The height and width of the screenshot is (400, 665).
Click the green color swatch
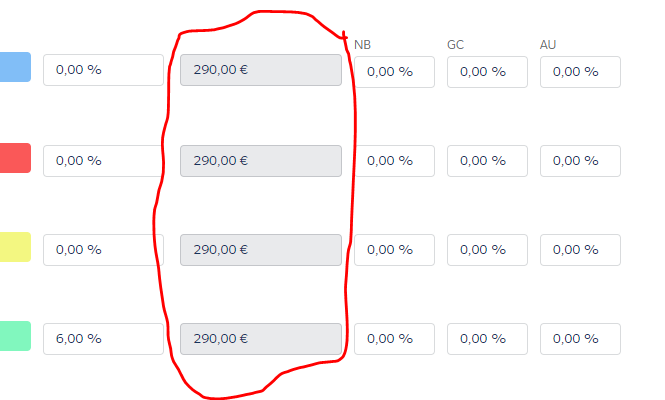pyautogui.click(x=15, y=336)
